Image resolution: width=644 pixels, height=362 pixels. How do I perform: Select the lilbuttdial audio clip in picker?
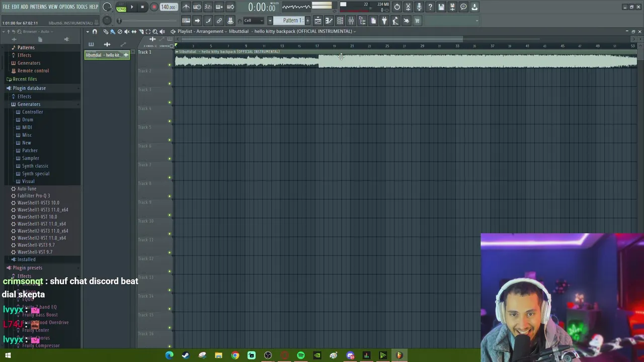107,55
